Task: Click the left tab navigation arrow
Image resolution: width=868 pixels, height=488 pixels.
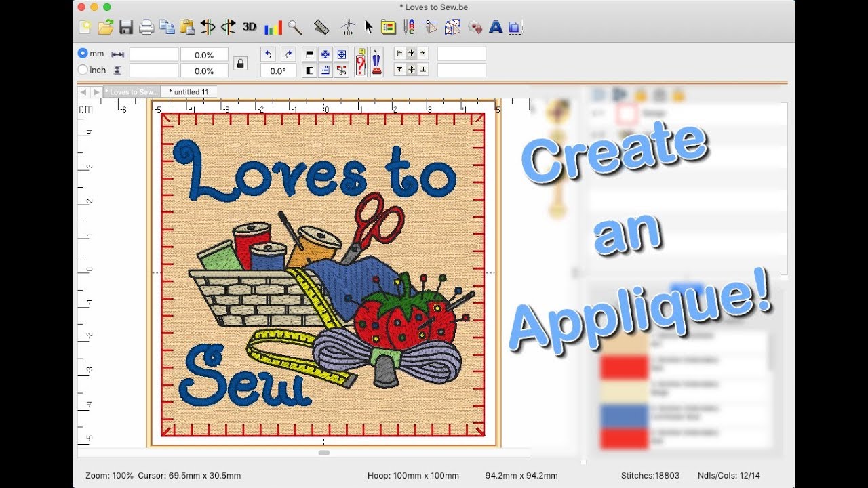Action: (x=83, y=91)
